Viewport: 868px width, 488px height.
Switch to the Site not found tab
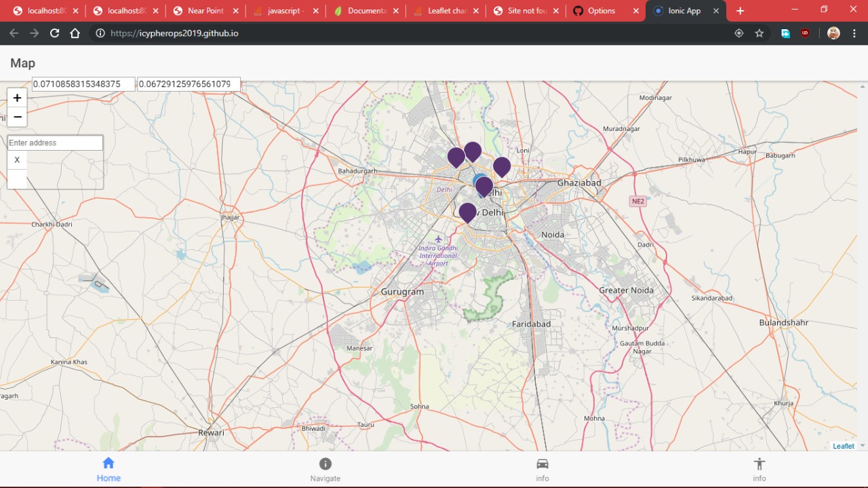526,11
